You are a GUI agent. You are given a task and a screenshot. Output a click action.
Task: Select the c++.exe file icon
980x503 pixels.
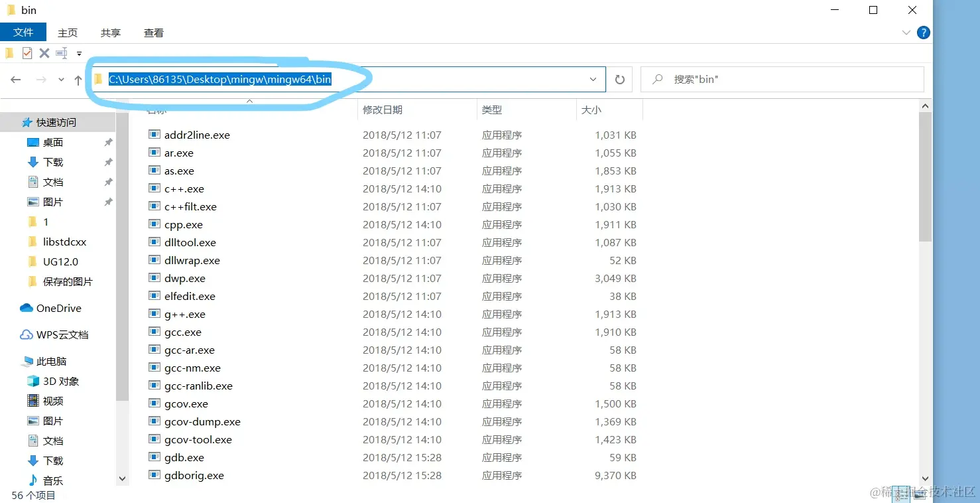click(154, 188)
